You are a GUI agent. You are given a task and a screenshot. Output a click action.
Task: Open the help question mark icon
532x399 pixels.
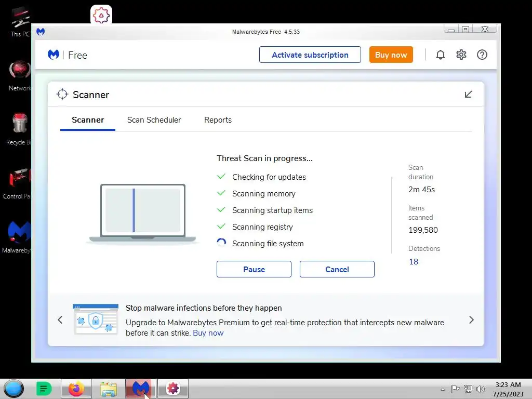click(x=482, y=55)
